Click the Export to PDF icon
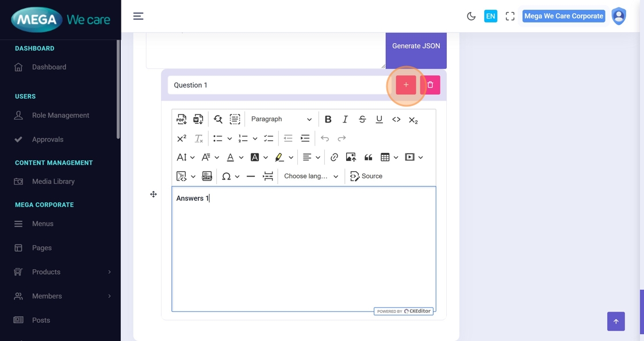This screenshot has width=644, height=341. 182,119
